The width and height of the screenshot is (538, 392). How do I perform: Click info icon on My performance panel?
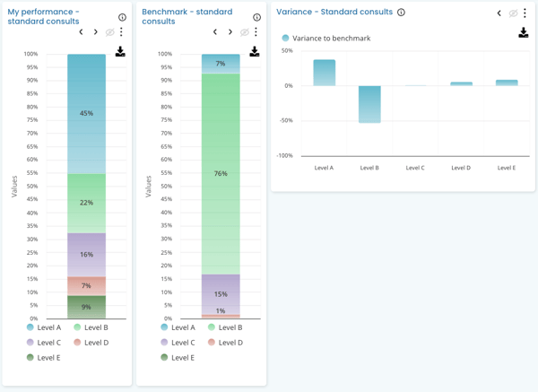tap(122, 17)
